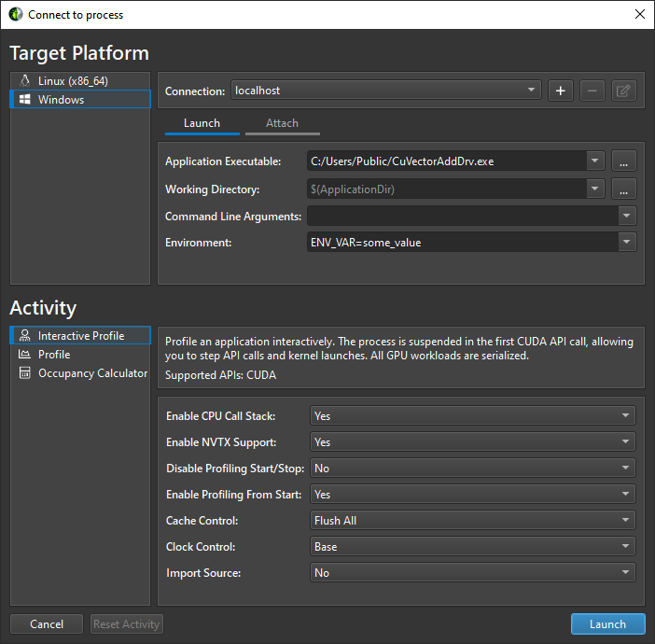Add a new connection with plus button

coord(561,91)
